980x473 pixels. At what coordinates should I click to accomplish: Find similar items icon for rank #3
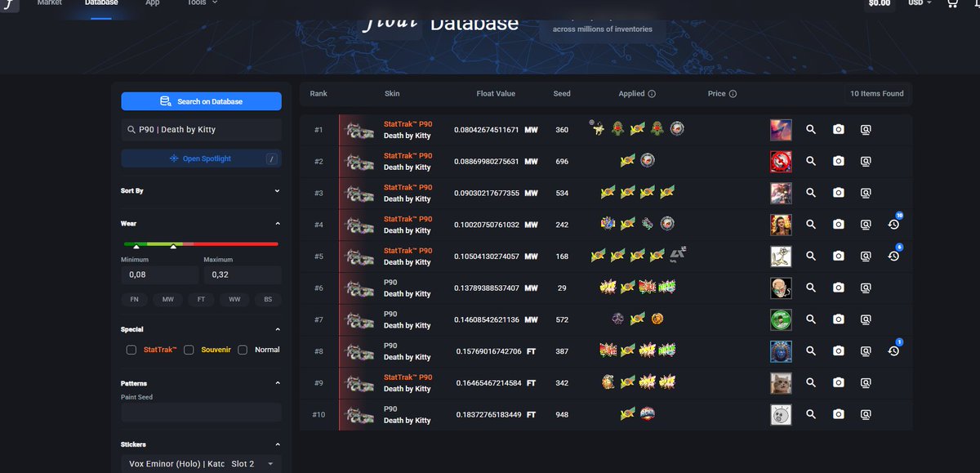866,193
